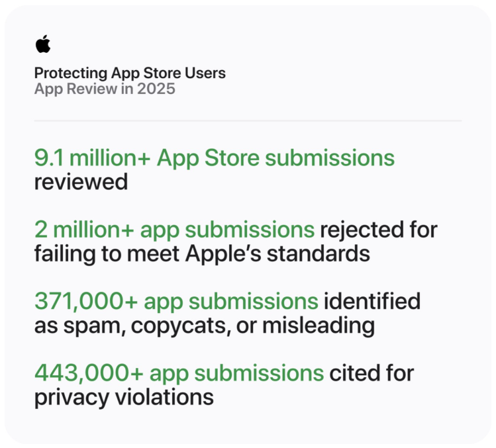
Task: Click the 'rejected for' text
Action: pyautogui.click(x=379, y=231)
